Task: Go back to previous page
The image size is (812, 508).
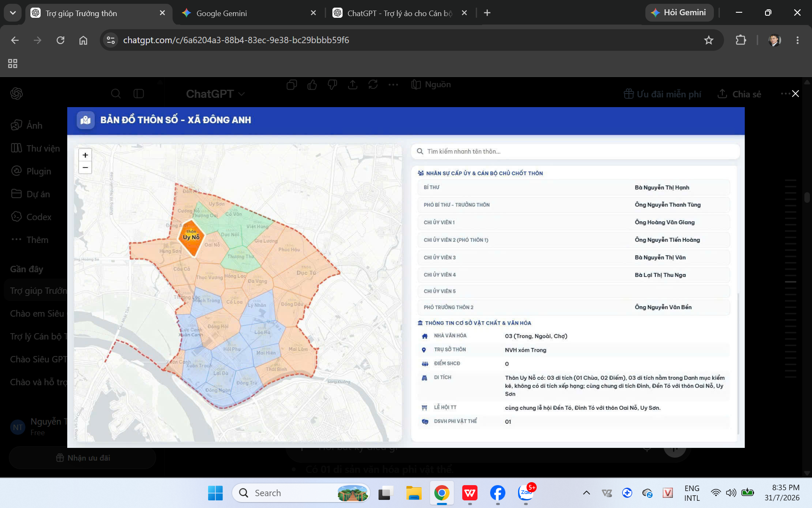Action: (x=15, y=40)
